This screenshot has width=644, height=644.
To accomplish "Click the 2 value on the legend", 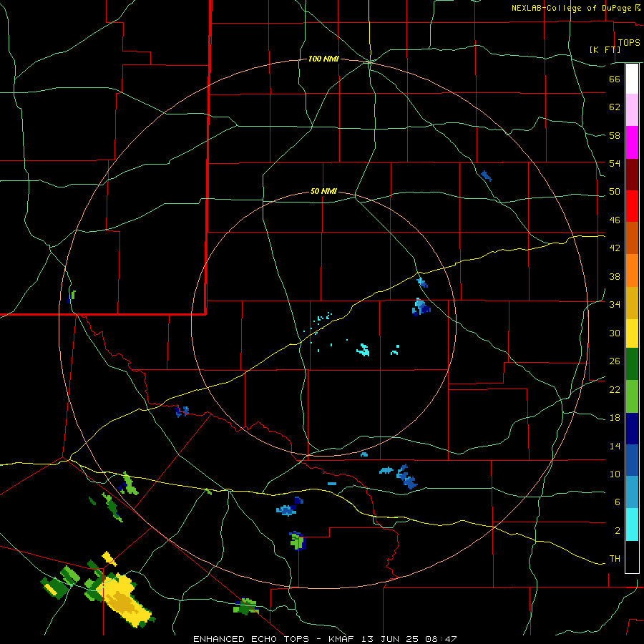I will (x=618, y=531).
